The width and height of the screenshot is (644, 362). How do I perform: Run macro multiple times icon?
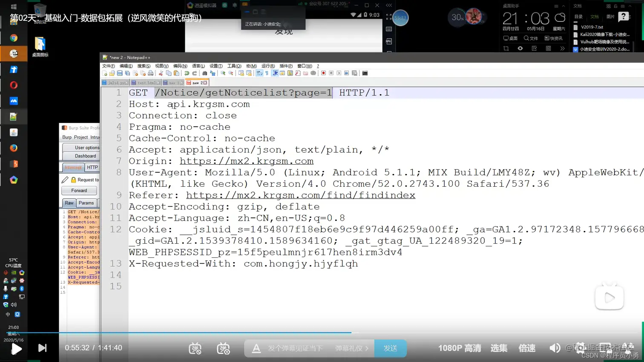point(347,73)
